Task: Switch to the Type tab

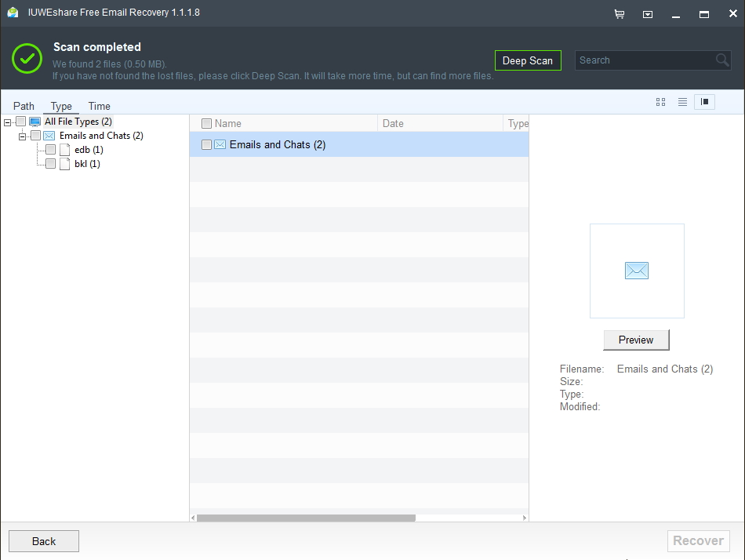Action: [61, 106]
